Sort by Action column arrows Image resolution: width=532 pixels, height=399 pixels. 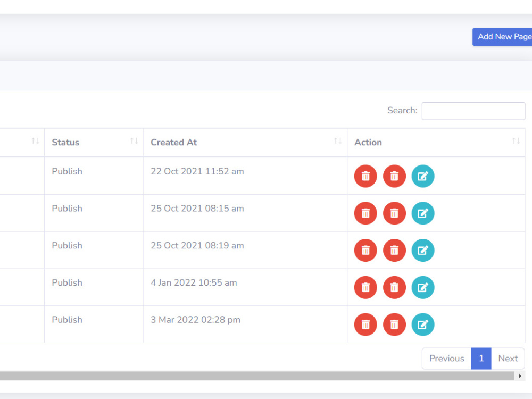516,141
